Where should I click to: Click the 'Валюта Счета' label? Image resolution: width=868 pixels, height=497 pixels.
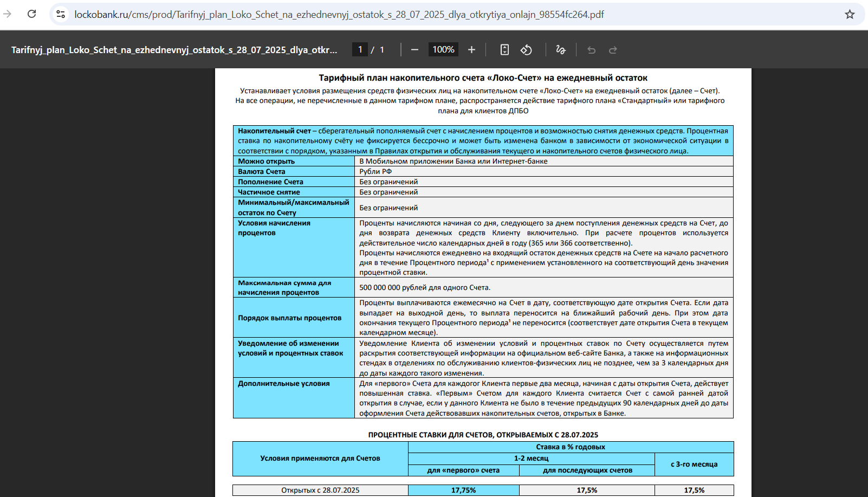(x=261, y=172)
